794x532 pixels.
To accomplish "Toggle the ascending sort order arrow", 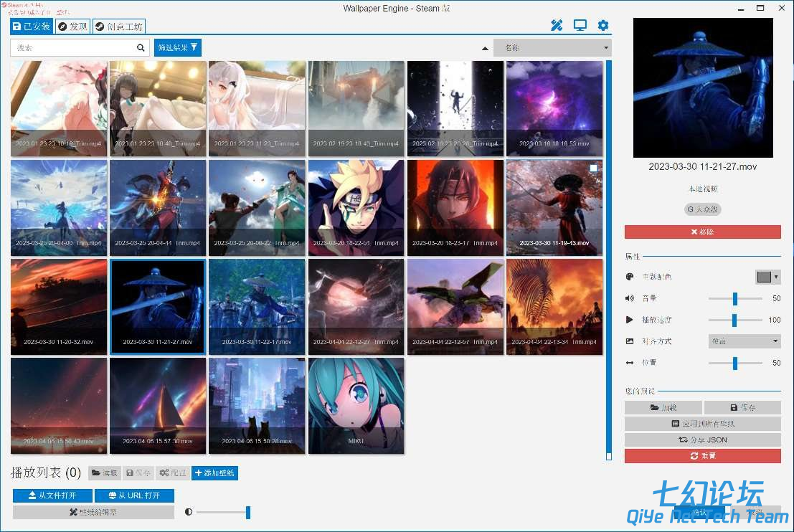I will tap(485, 48).
